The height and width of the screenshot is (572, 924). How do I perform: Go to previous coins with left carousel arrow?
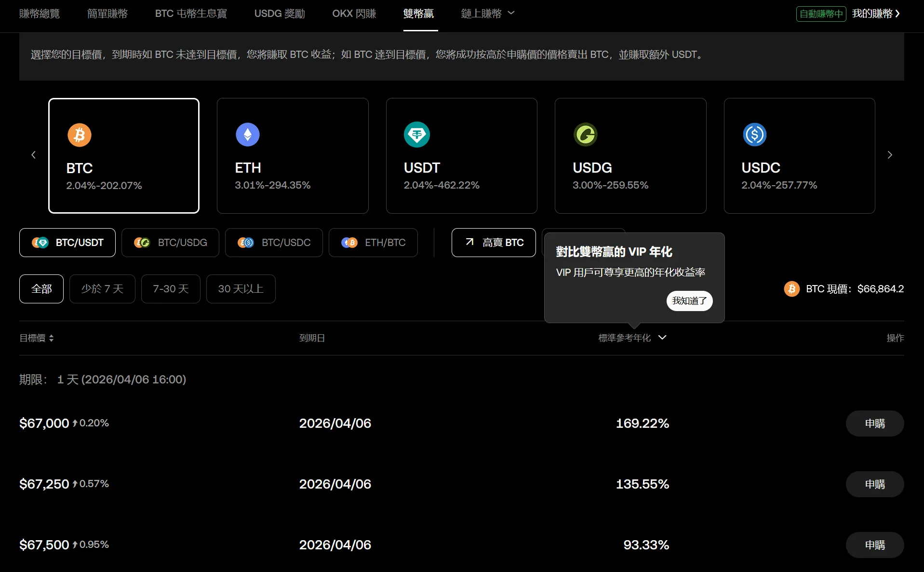click(33, 155)
